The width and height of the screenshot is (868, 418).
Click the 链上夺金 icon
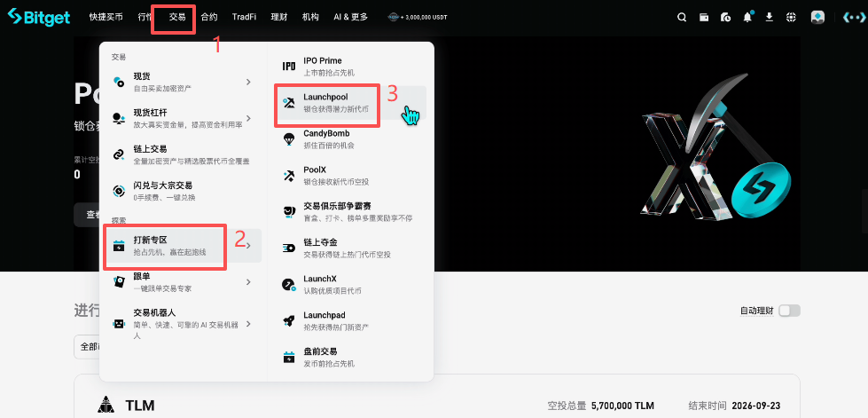click(x=288, y=248)
